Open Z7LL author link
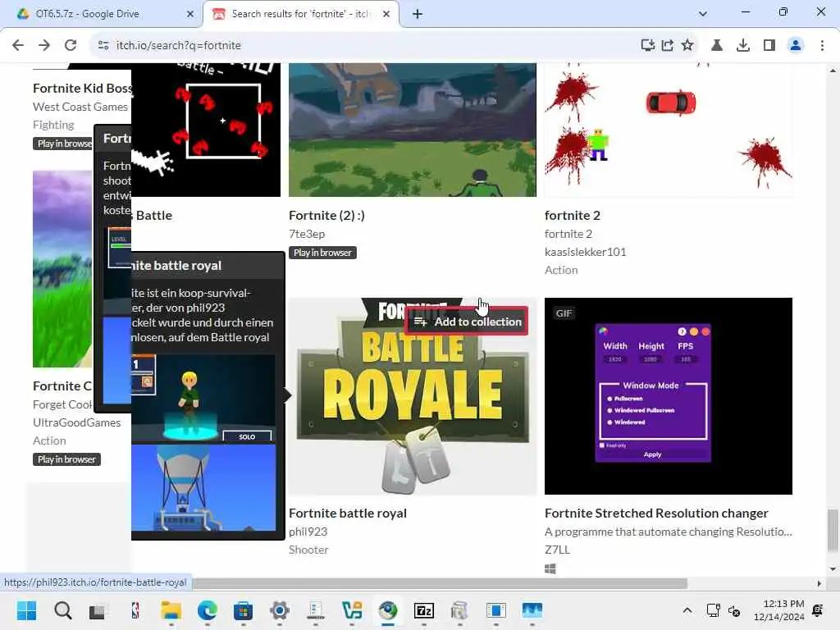The width and height of the screenshot is (840, 630). point(557,550)
